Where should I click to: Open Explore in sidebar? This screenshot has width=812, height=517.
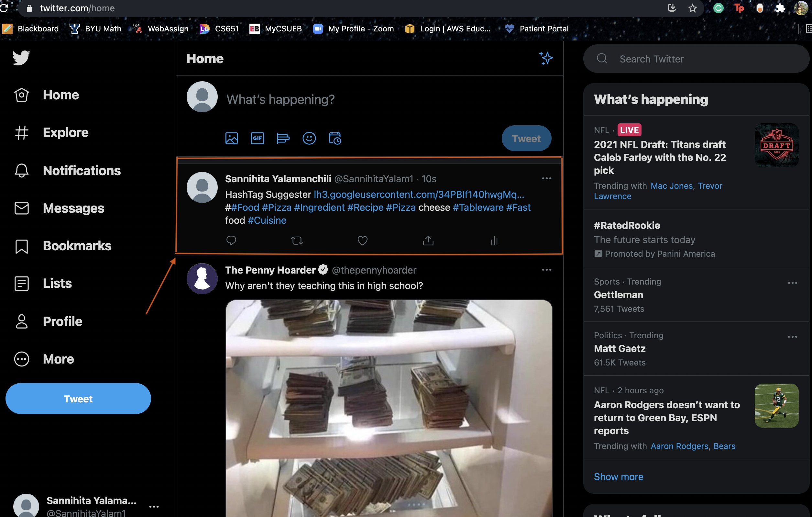pyautogui.click(x=51, y=133)
